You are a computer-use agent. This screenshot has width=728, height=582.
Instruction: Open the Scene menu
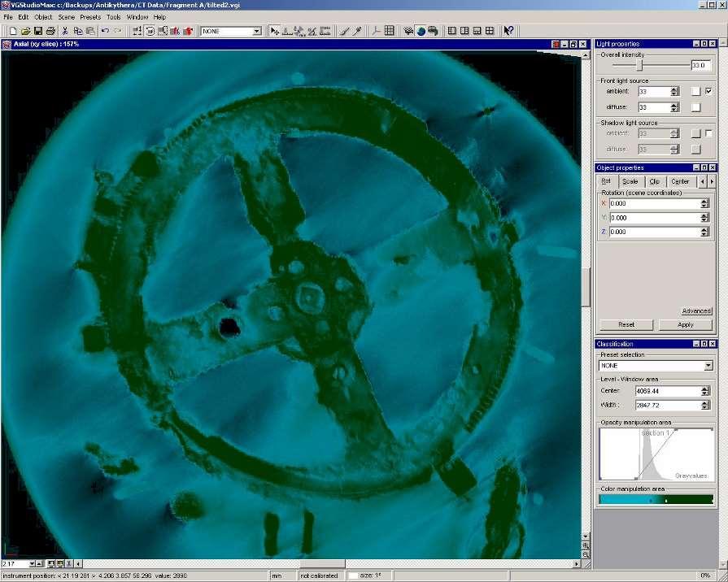(67, 17)
